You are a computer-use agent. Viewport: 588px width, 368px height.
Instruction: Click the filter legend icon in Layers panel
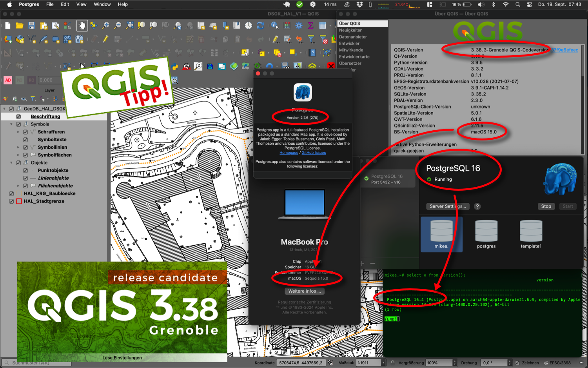(x=33, y=99)
